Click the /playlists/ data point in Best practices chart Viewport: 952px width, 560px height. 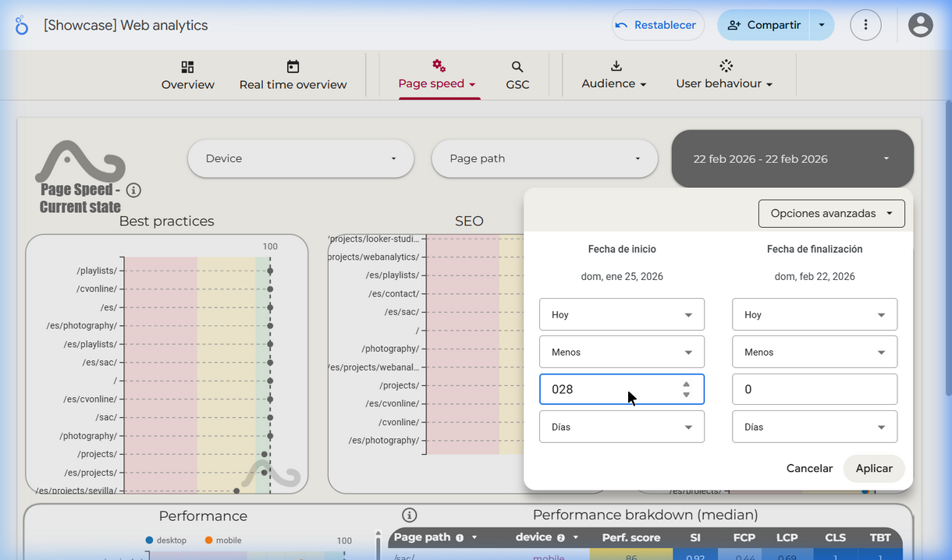click(x=270, y=271)
